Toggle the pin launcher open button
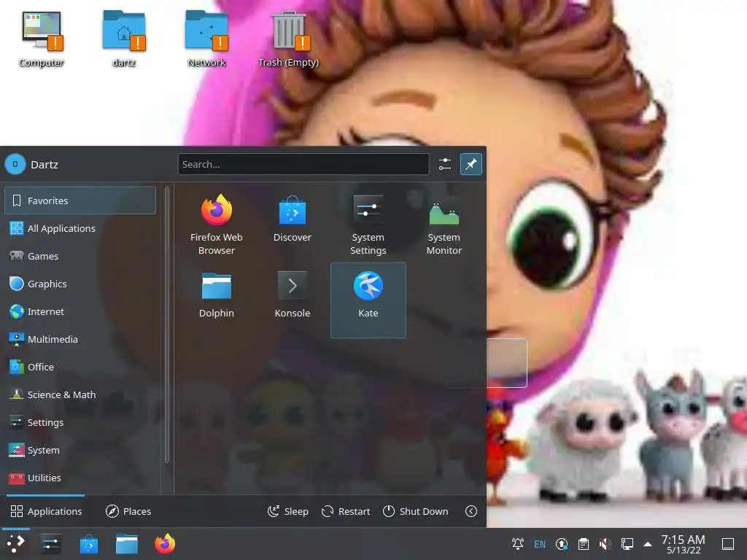The height and width of the screenshot is (560, 747). click(471, 164)
